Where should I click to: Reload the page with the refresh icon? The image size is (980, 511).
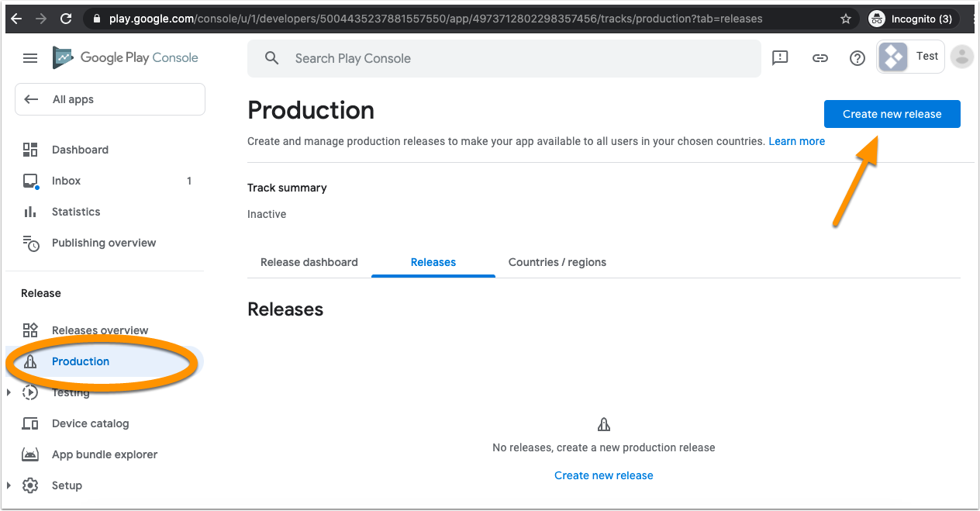click(x=66, y=19)
